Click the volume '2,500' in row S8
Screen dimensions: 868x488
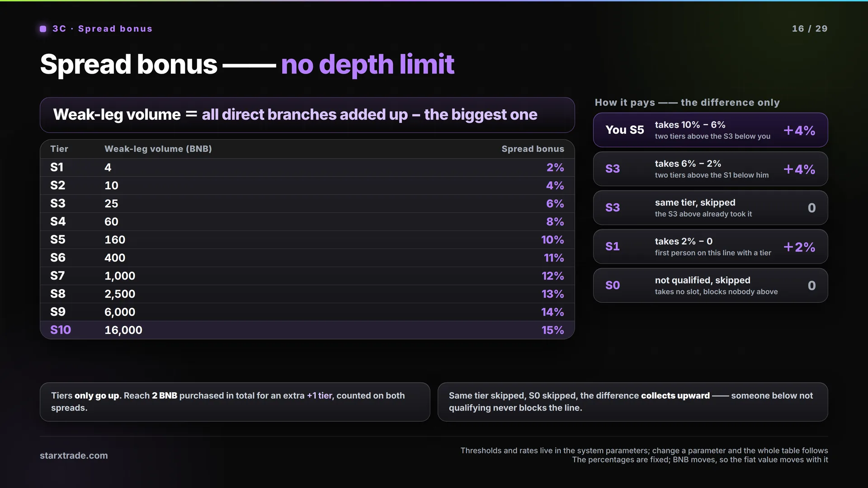(x=120, y=294)
